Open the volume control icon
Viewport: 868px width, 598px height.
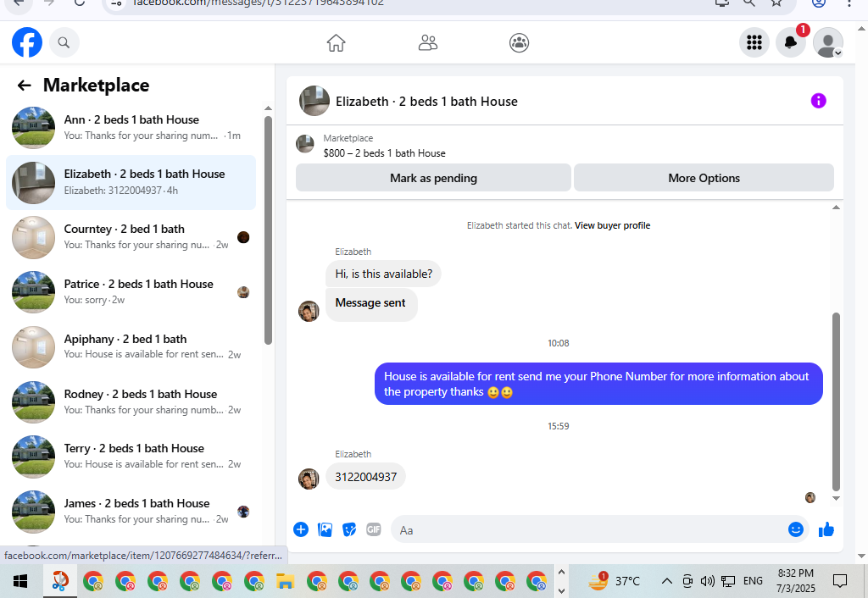click(x=707, y=581)
